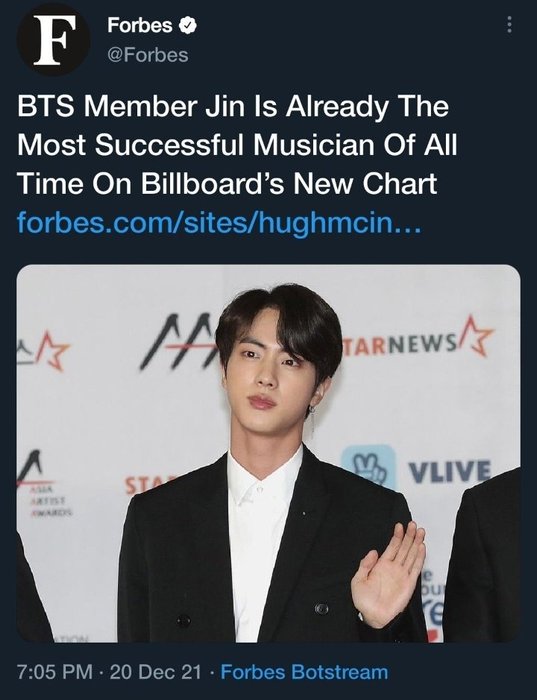Click the 7:05 PM timestamp

pos(55,672)
